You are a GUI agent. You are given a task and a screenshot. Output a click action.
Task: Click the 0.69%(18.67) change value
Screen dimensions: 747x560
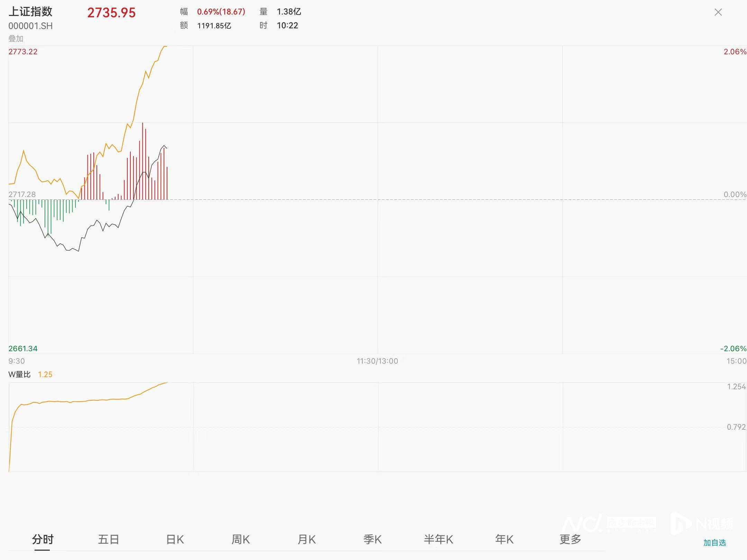tap(221, 12)
